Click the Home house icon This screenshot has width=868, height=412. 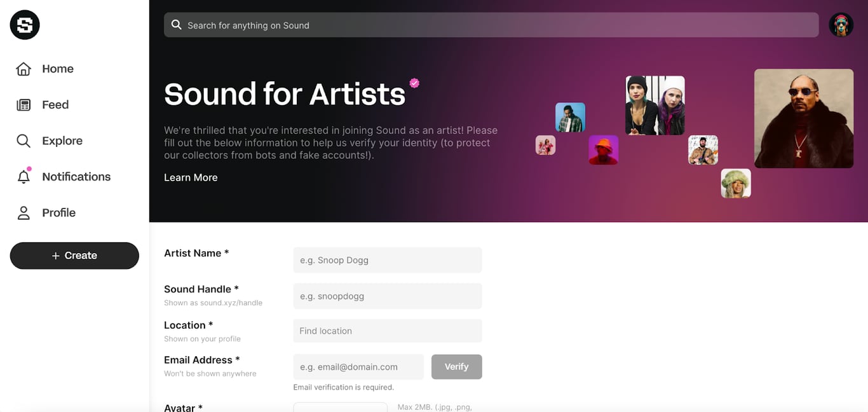[x=24, y=69]
